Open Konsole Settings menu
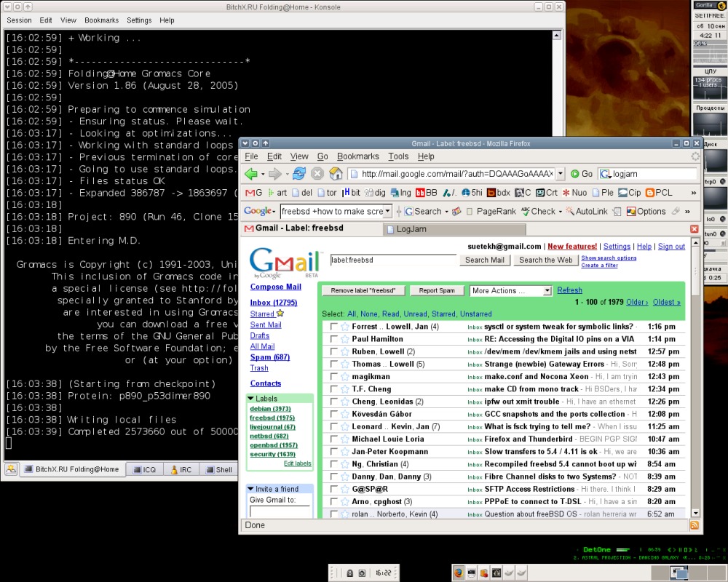The width and height of the screenshot is (728, 582). coord(139,20)
